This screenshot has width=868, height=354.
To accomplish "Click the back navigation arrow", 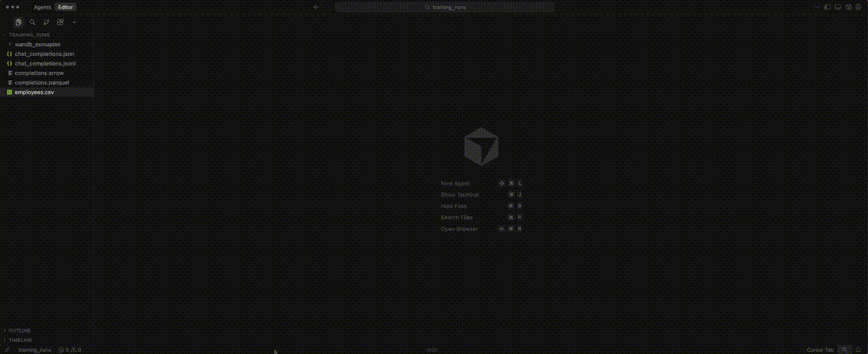I will (x=316, y=7).
